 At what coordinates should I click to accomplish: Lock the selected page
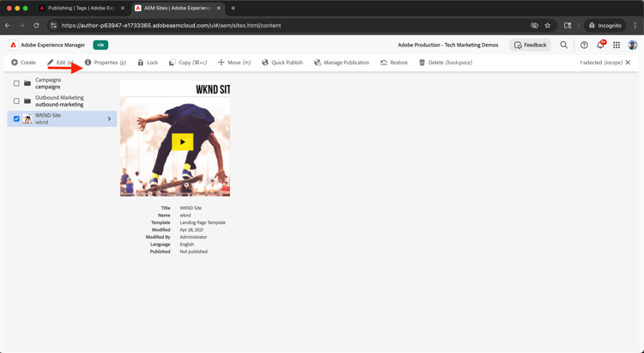coord(148,63)
